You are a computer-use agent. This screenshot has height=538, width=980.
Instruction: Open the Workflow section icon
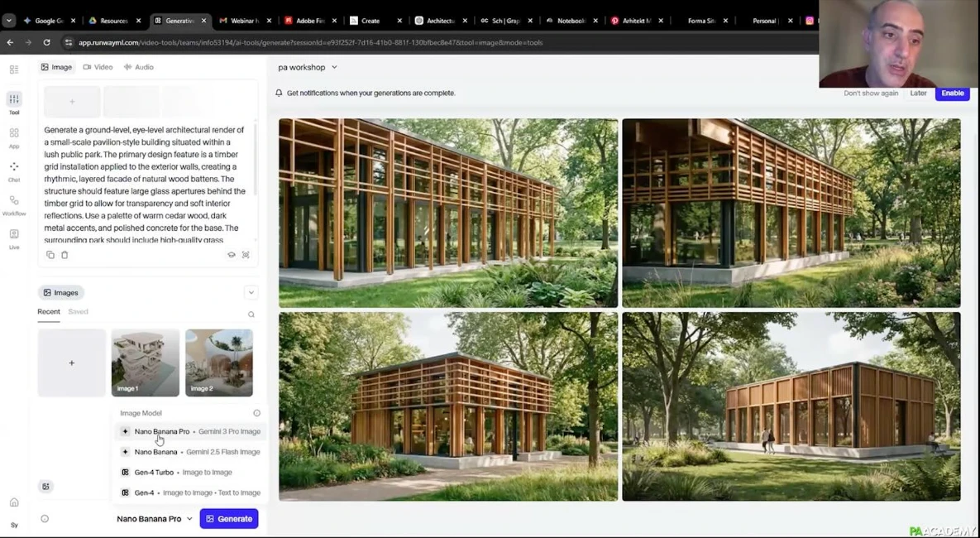pos(14,204)
